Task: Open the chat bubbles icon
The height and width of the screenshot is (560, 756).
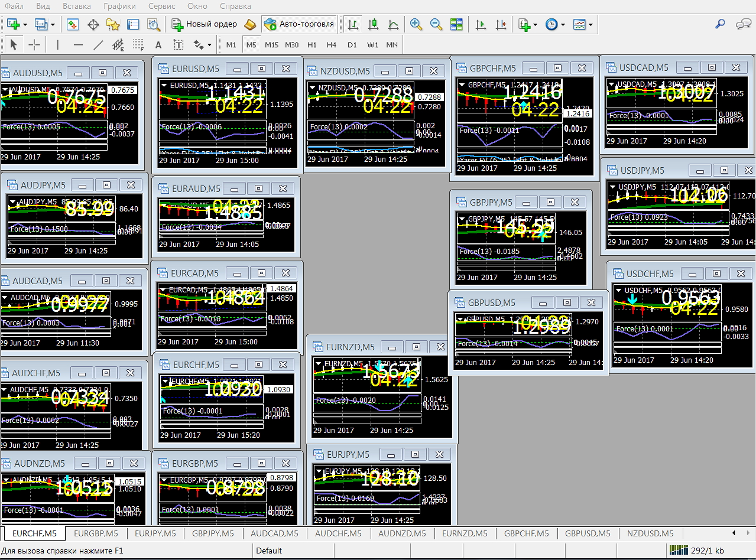Action: (x=743, y=24)
